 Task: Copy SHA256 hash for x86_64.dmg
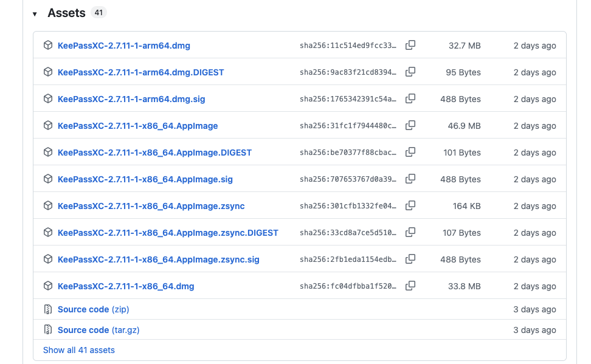tap(410, 286)
